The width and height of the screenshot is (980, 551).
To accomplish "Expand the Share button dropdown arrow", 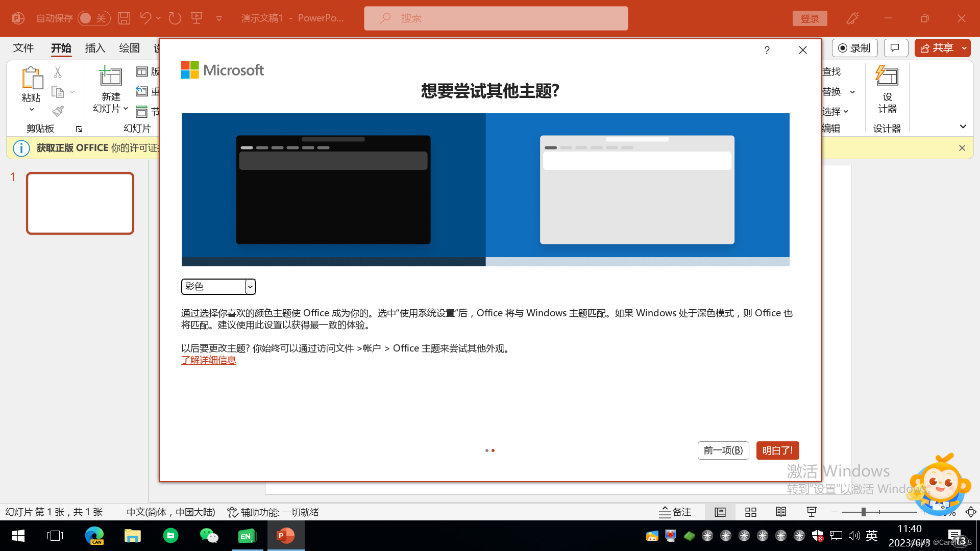I will click(x=964, y=48).
